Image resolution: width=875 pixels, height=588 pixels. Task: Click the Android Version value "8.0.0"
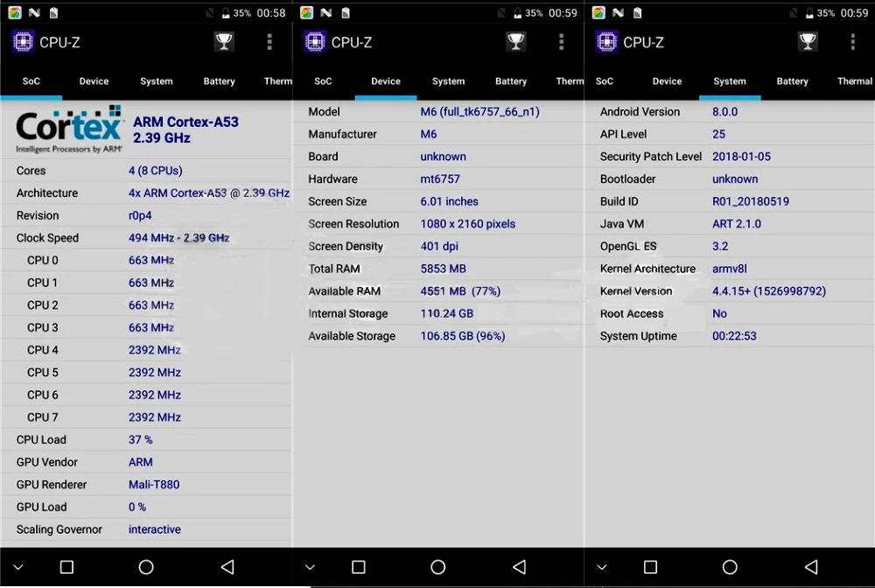pyautogui.click(x=724, y=112)
